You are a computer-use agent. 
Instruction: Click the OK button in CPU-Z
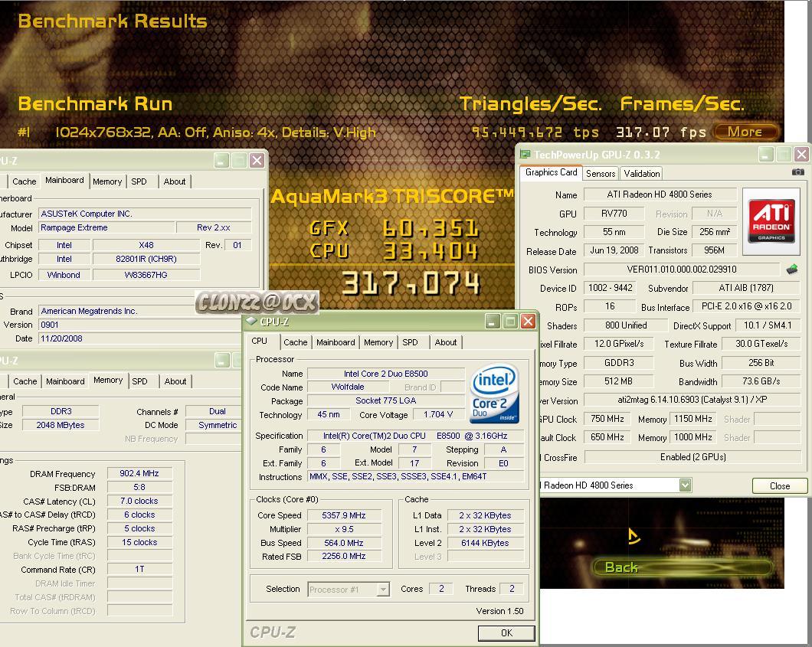(506, 632)
